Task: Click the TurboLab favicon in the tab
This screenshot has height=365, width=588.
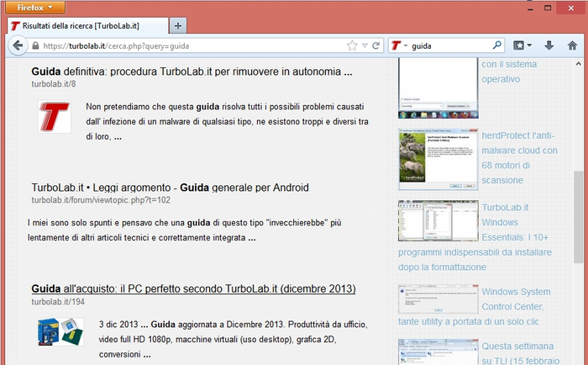Action: point(15,26)
